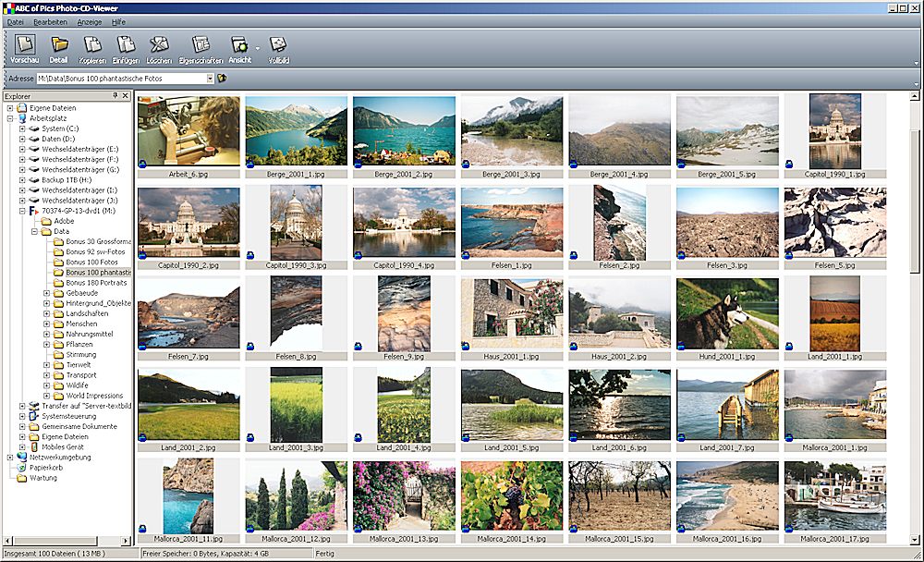Expand the Landschaften folder
Viewport: 924px width, 562px height.
[46, 313]
